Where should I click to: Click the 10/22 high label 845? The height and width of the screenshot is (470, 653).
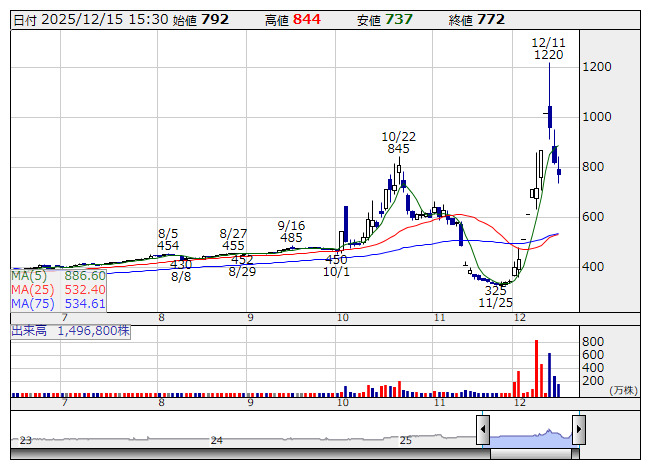click(x=398, y=148)
